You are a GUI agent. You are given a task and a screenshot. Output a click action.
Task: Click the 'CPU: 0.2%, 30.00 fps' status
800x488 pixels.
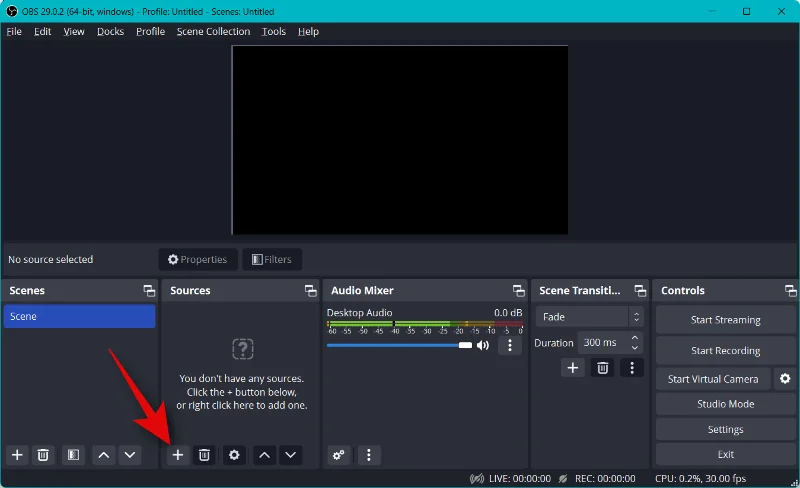701,478
